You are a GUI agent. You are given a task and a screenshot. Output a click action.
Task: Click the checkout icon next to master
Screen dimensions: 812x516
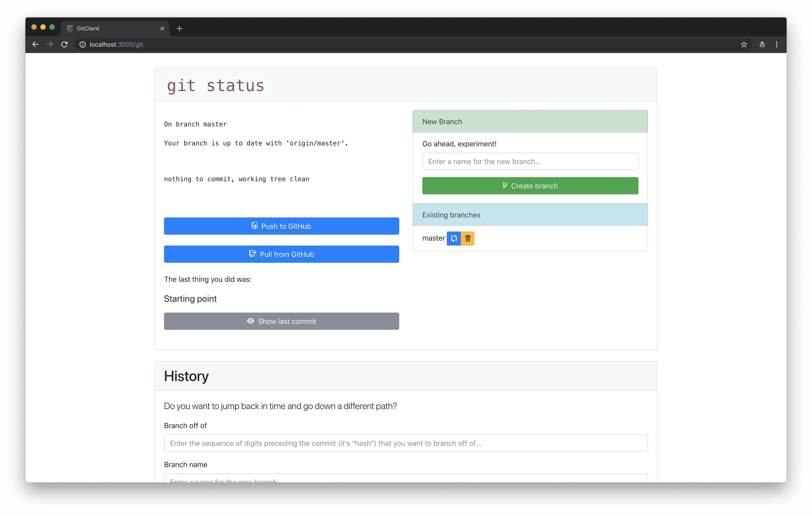click(454, 238)
